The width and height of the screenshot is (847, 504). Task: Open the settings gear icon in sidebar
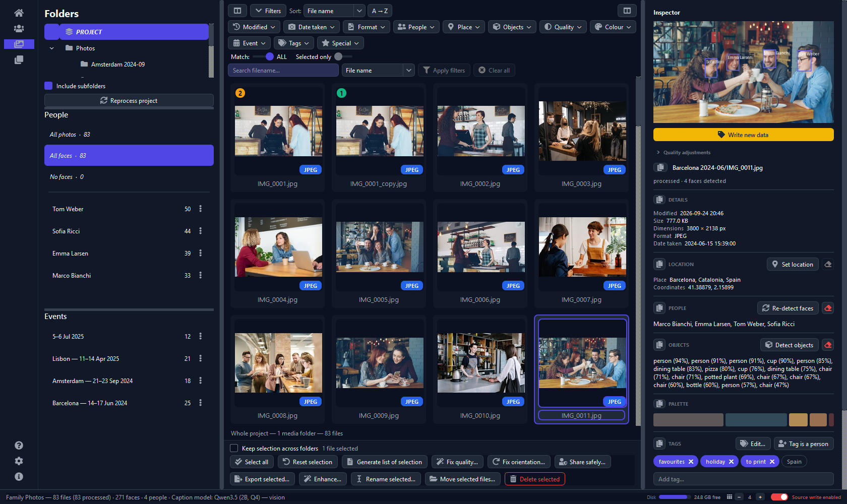pos(19,461)
